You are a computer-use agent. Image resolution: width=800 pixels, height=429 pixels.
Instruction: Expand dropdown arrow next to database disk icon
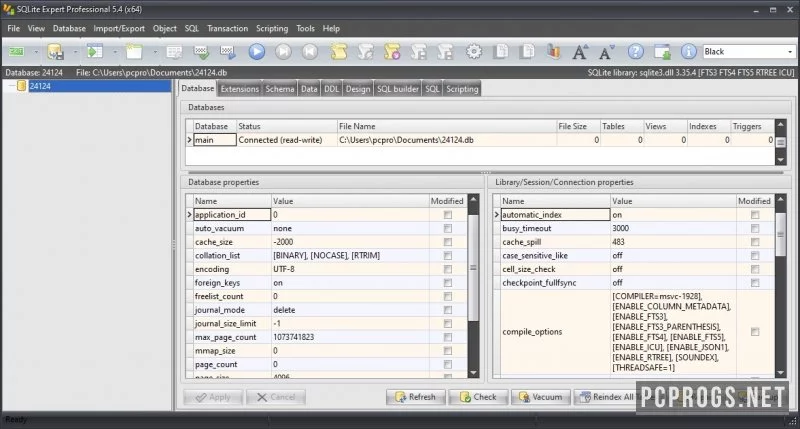pos(75,52)
